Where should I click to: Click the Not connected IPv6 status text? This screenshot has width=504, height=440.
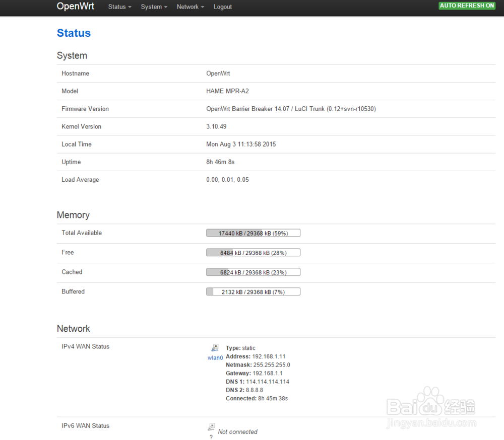point(237,431)
